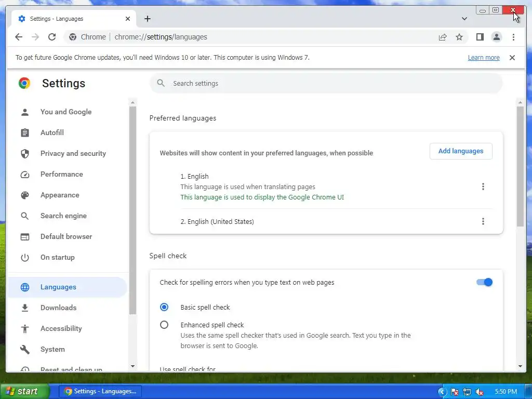
Task: Select Enhanced spell check radio button
Action: point(164,325)
